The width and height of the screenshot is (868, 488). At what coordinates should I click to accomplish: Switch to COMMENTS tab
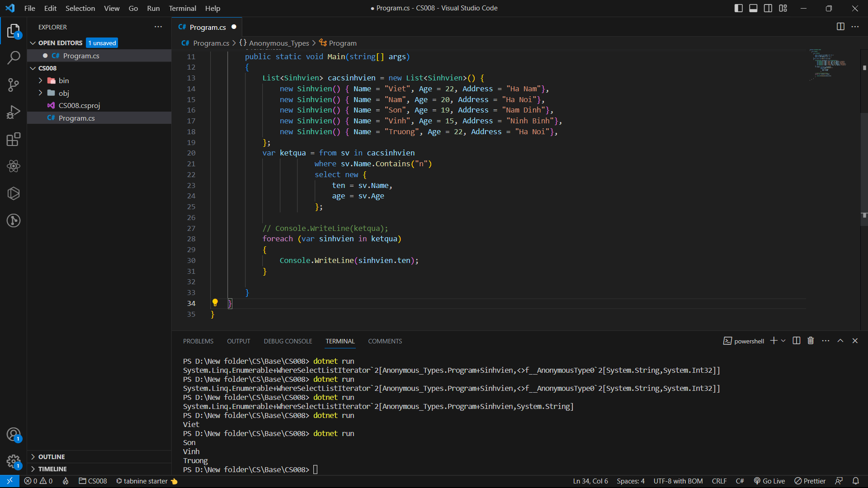385,341
